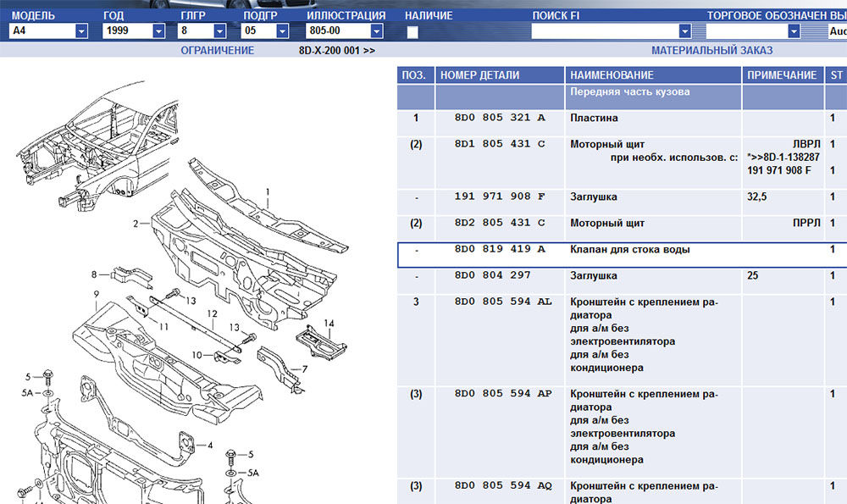This screenshot has height=504, width=847.
Task: Select part row 8D0 805 321 A Пластина
Action: point(593,119)
